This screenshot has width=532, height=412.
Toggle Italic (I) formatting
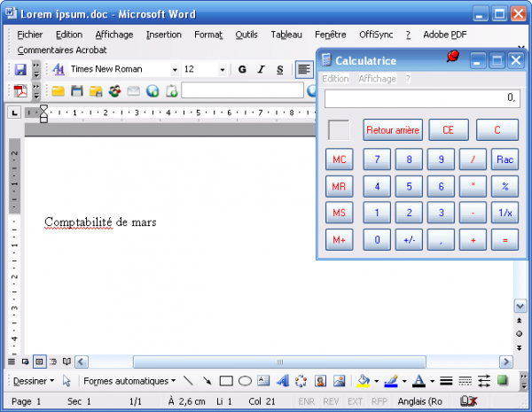261,69
